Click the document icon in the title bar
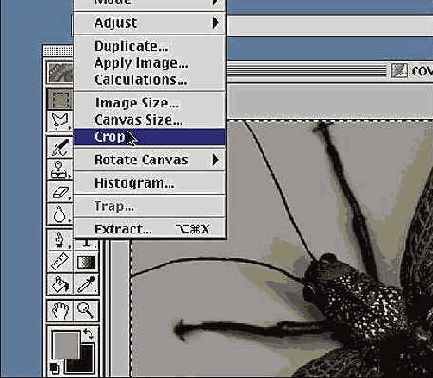Screen dimensions: 433x378 [x=399, y=71]
